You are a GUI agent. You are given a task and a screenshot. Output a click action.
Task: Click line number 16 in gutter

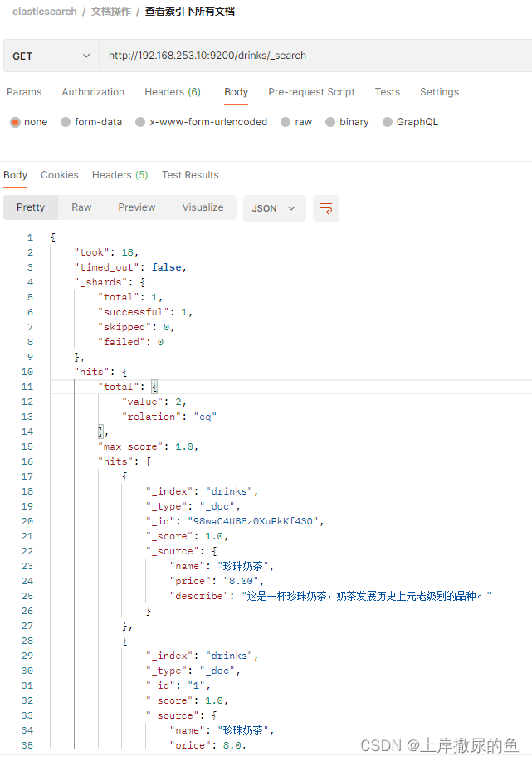tap(27, 461)
